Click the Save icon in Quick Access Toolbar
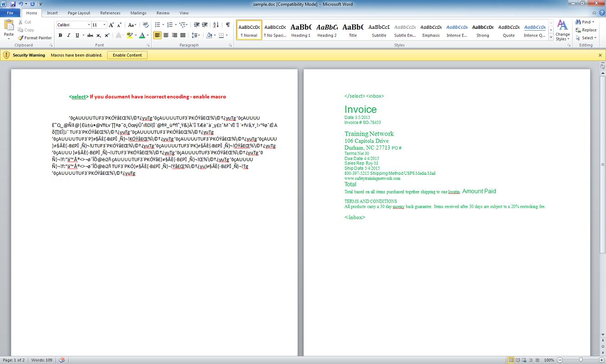The height and width of the screenshot is (364, 606). click(13, 4)
